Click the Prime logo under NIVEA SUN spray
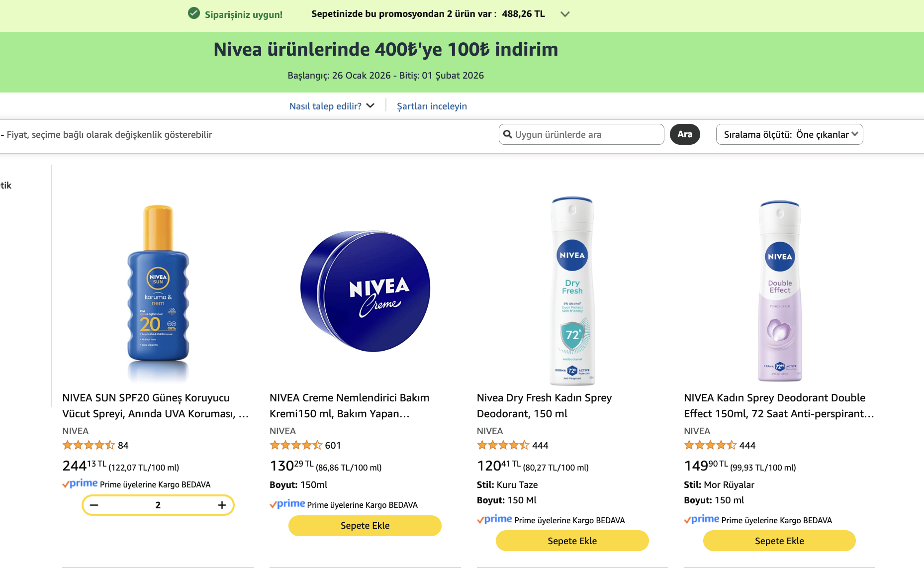Screen dimensions: 924x572 coord(80,483)
